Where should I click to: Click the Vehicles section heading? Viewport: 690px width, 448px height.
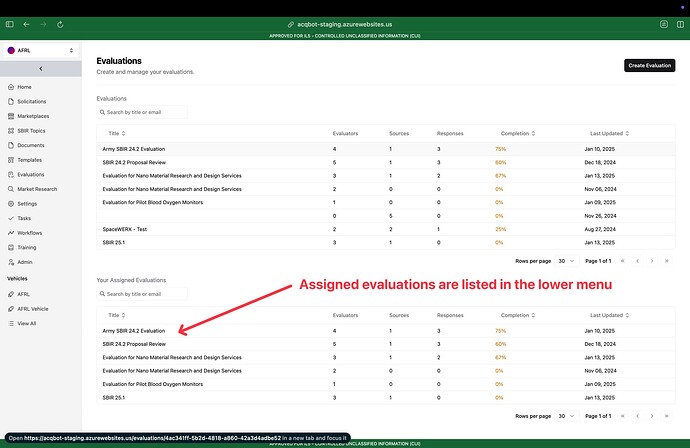click(x=17, y=279)
